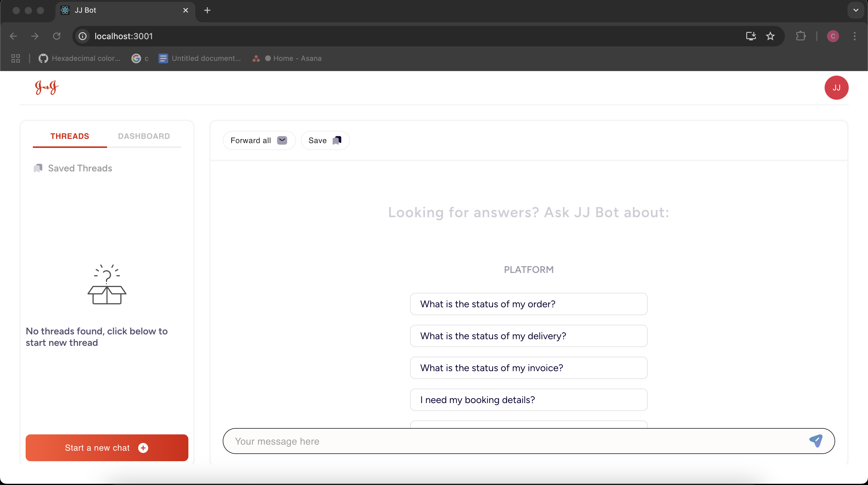Select I need my booking details
Viewport: 868px width, 485px height.
[x=528, y=400]
